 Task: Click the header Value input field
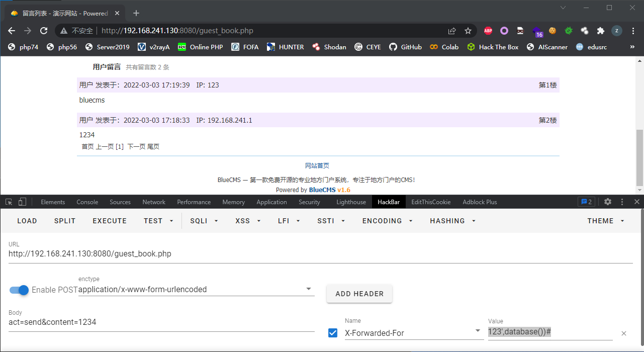(550, 332)
